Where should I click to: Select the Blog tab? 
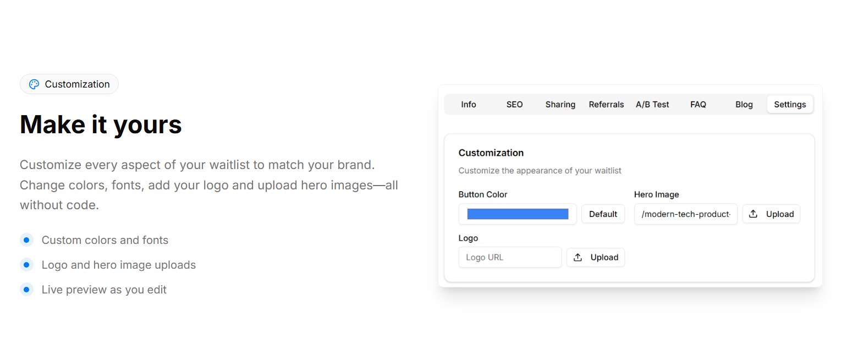(x=744, y=104)
